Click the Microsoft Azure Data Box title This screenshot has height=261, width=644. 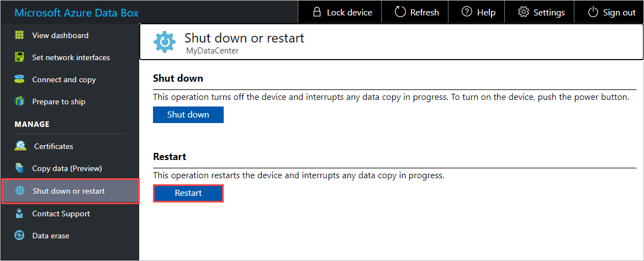pos(76,13)
